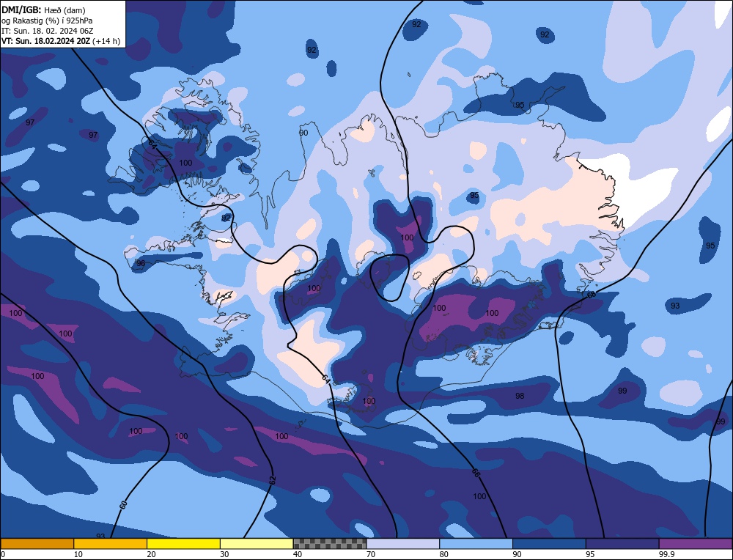
Task: Click the '80' legend tick label
Action: tap(444, 554)
